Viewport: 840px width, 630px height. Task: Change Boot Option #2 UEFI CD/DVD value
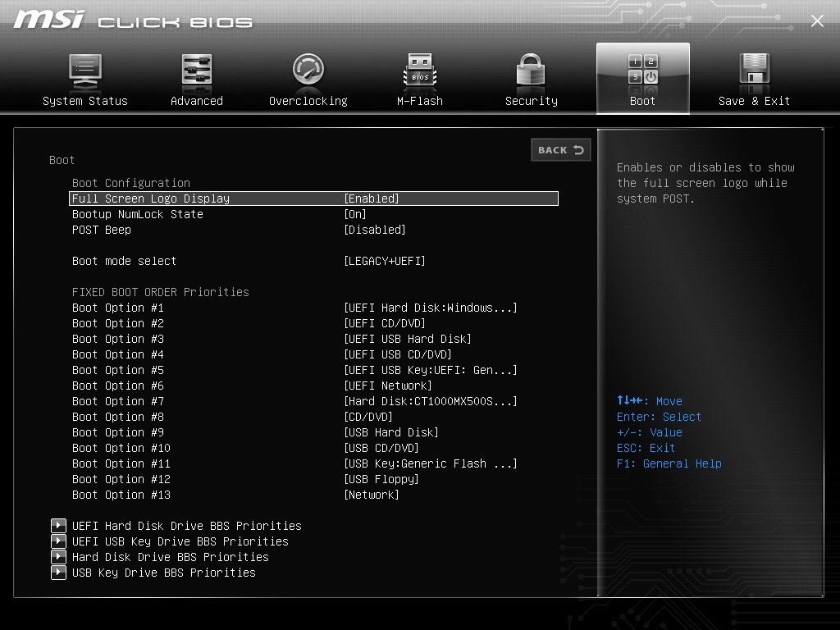pyautogui.click(x=385, y=323)
